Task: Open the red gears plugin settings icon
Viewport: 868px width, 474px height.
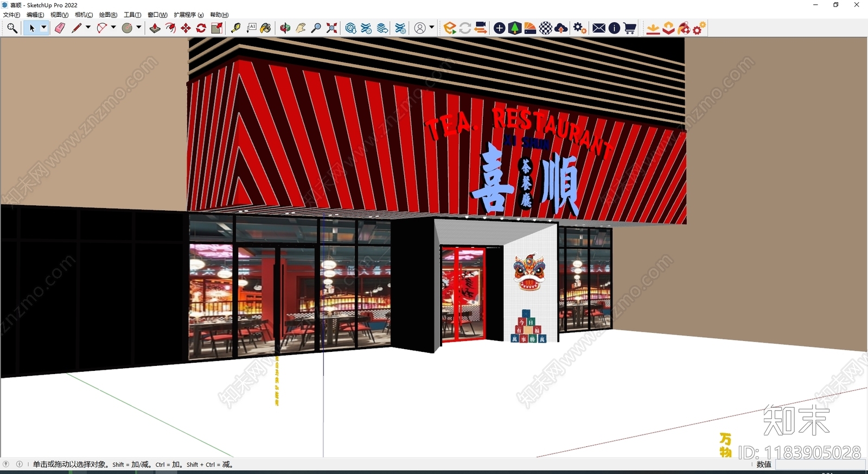Action: (x=699, y=28)
